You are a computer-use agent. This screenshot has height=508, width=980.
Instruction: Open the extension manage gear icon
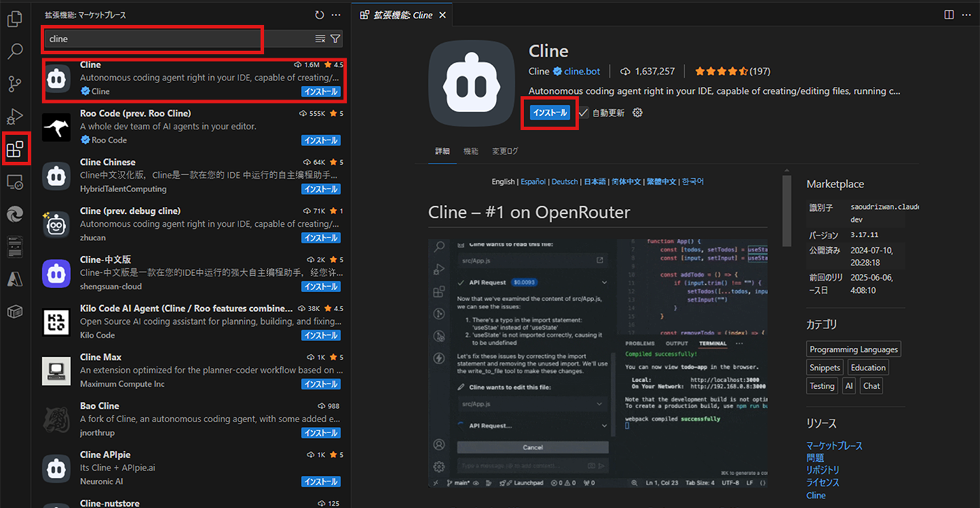[x=637, y=113]
